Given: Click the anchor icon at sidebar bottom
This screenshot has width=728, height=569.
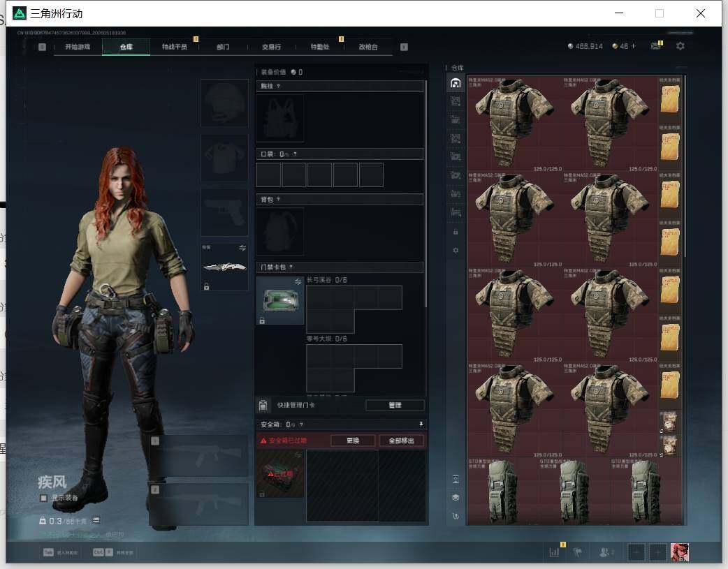Looking at the screenshot, I should point(456,516).
